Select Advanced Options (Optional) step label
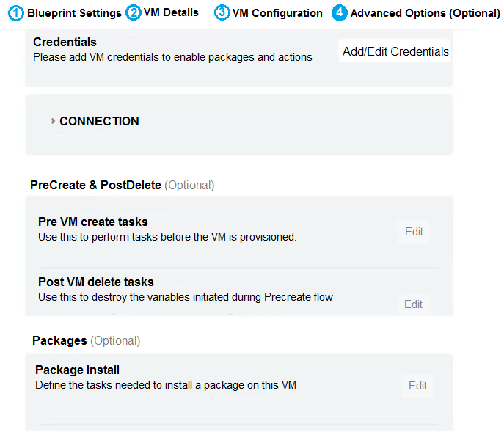The height and width of the screenshot is (432, 504). tap(425, 13)
